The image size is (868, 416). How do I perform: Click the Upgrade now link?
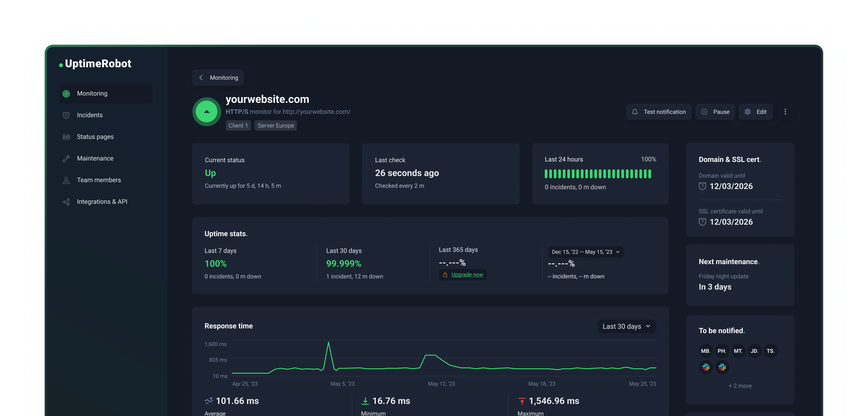click(467, 274)
